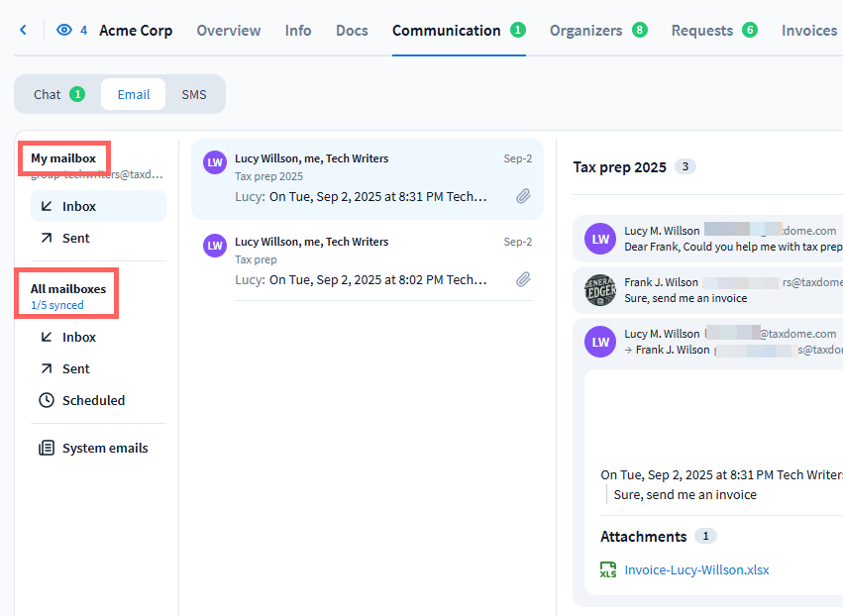843x616 pixels.
Task: Open Sent under All mailboxes
Action: tap(76, 369)
